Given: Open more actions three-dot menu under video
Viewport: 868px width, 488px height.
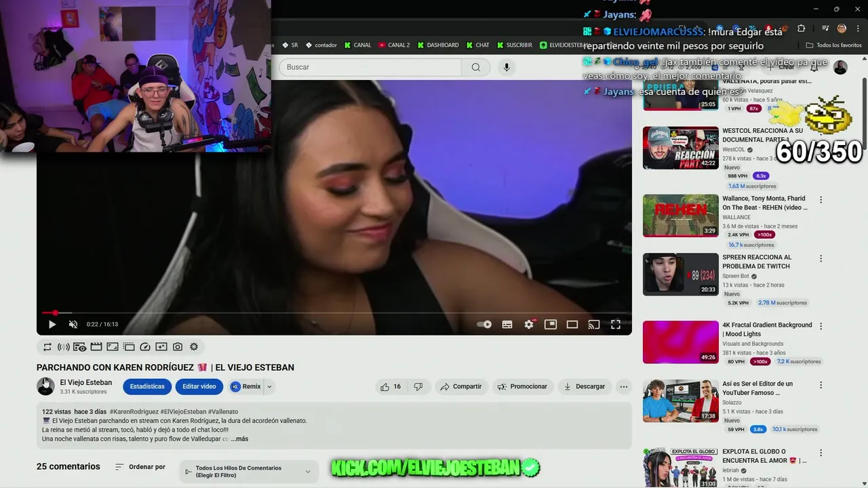Looking at the screenshot, I should pyautogui.click(x=624, y=387).
